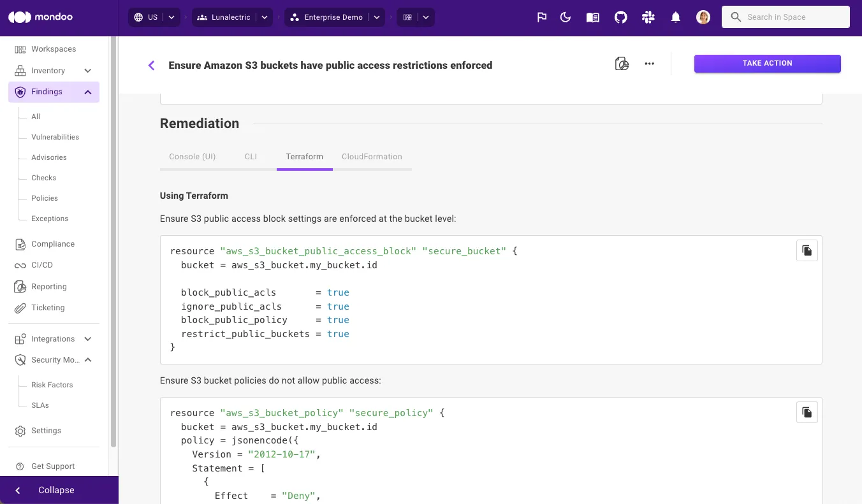The image size is (862, 504).
Task: Click the Slack icon in header
Action: [648, 17]
